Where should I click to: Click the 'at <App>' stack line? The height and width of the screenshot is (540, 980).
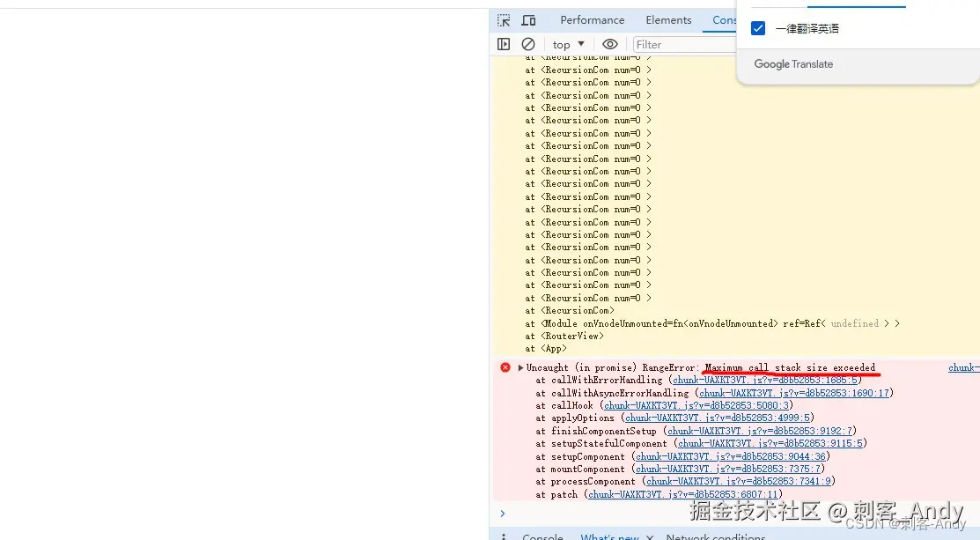pyautogui.click(x=546, y=349)
